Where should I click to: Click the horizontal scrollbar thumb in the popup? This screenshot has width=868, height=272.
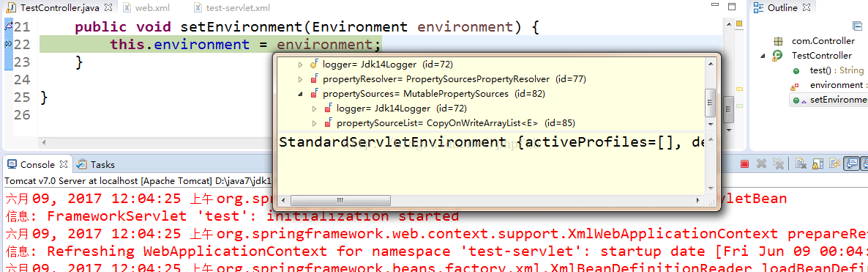340,200
